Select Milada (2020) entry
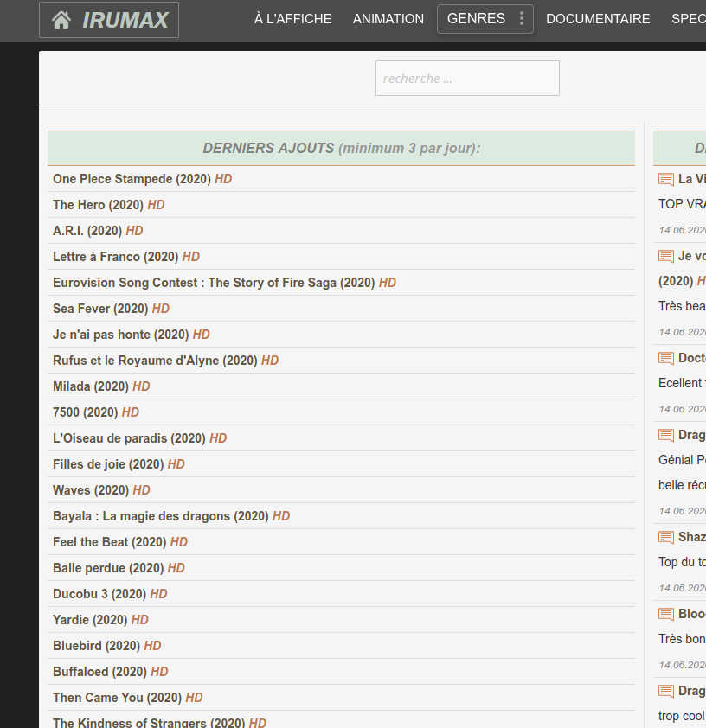 coord(101,386)
